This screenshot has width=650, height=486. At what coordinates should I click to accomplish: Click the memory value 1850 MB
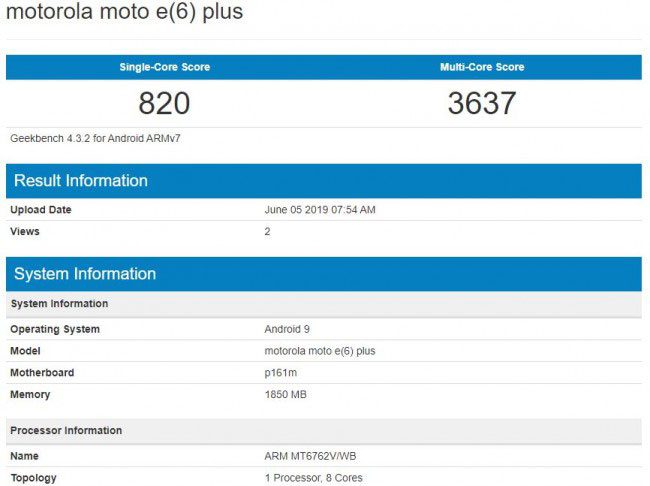point(285,395)
